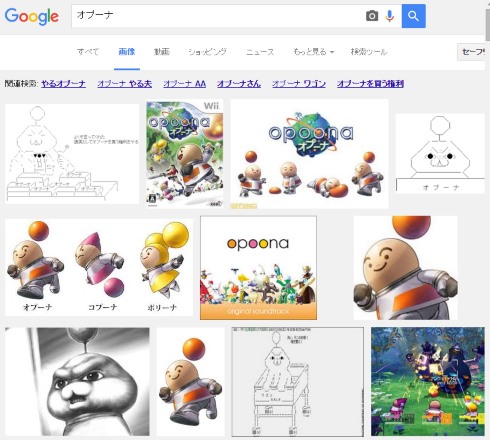Viewport: 490px width, 440px height.
Task: Open ASCII art Opoona in wagon image
Action: click(x=298, y=382)
